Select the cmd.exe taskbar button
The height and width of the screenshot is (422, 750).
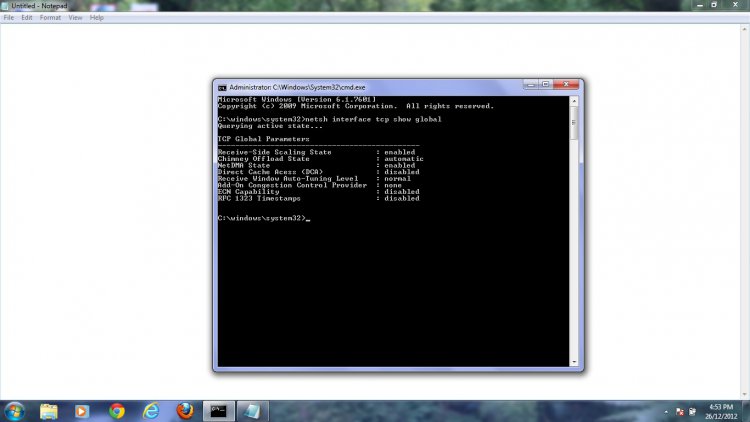pyautogui.click(x=219, y=411)
